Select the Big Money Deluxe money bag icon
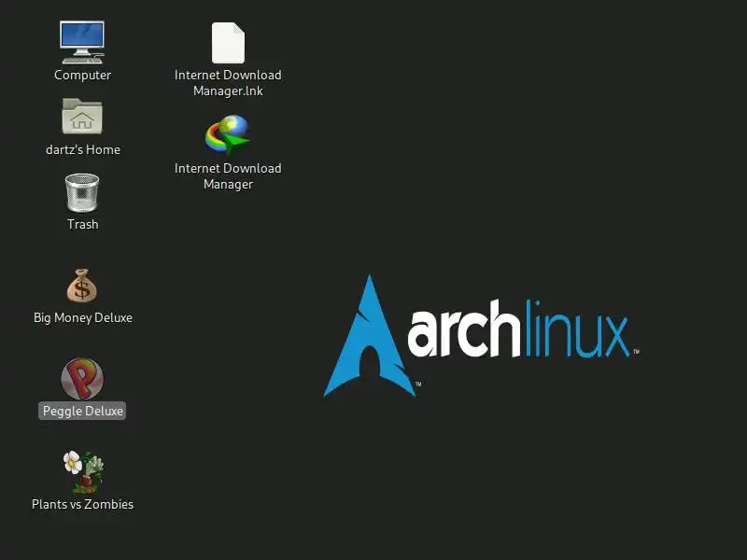The image size is (747, 560). (x=82, y=286)
